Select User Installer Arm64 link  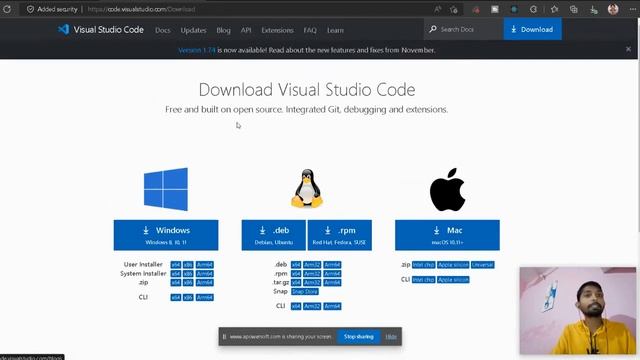(204, 264)
